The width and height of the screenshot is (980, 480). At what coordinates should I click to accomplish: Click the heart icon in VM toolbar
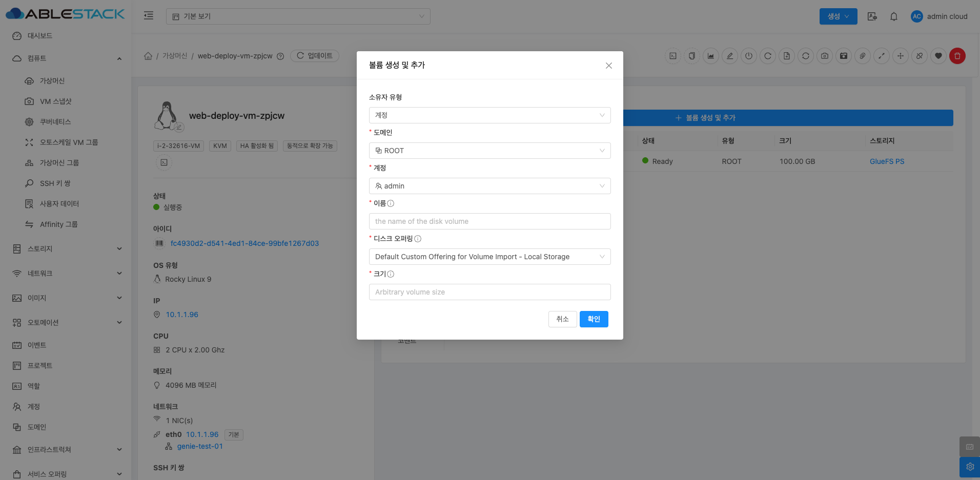tap(938, 56)
